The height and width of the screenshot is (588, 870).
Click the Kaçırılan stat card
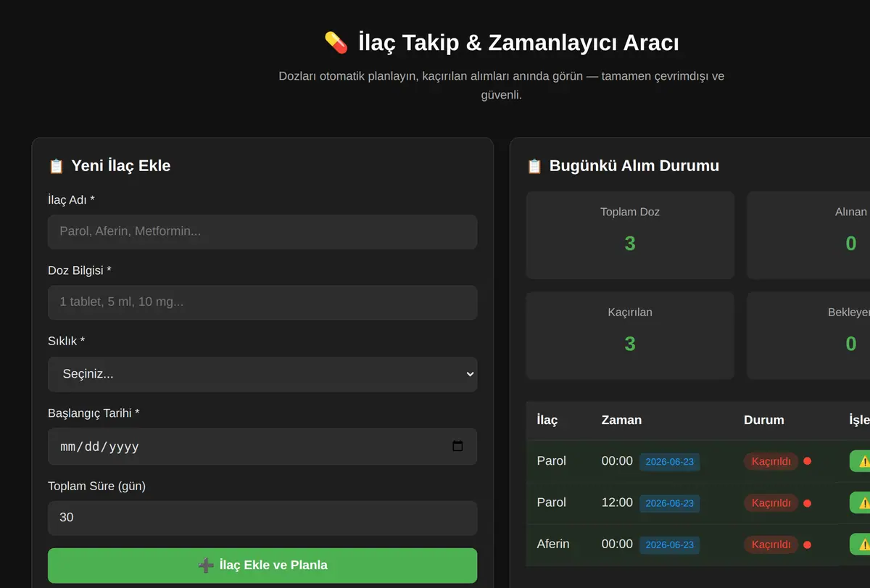(x=630, y=336)
